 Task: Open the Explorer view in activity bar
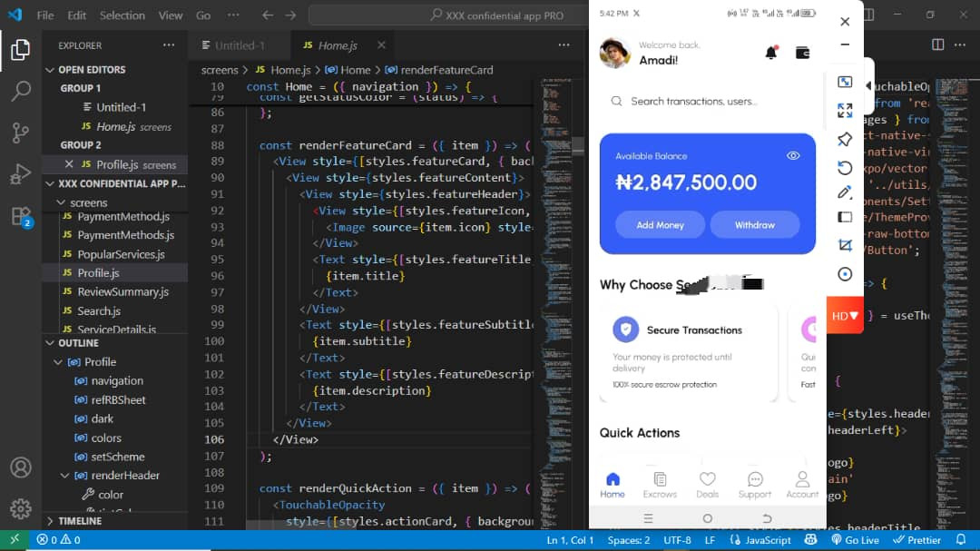click(20, 49)
